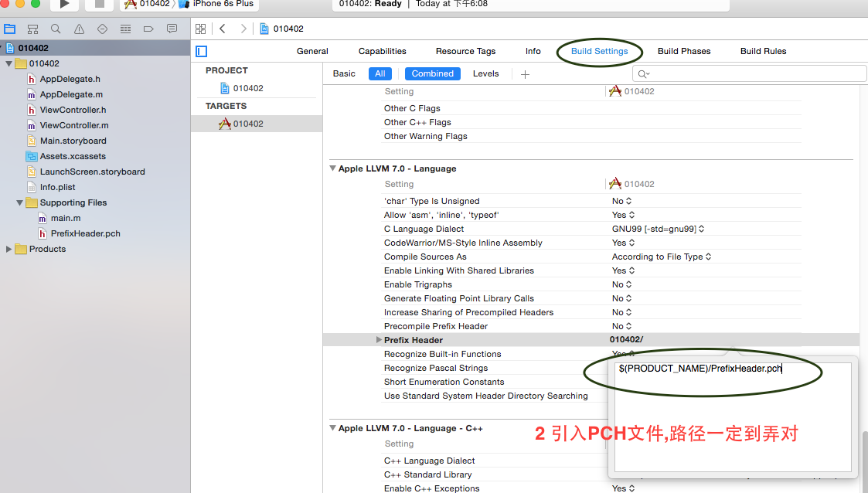868x493 pixels.
Task: Expand the Products folder
Action: click(9, 249)
